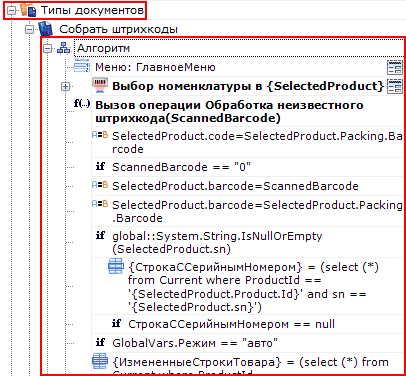Click the form icon at the end of the Меню: ГлавноеМеню row

[x=395, y=67]
